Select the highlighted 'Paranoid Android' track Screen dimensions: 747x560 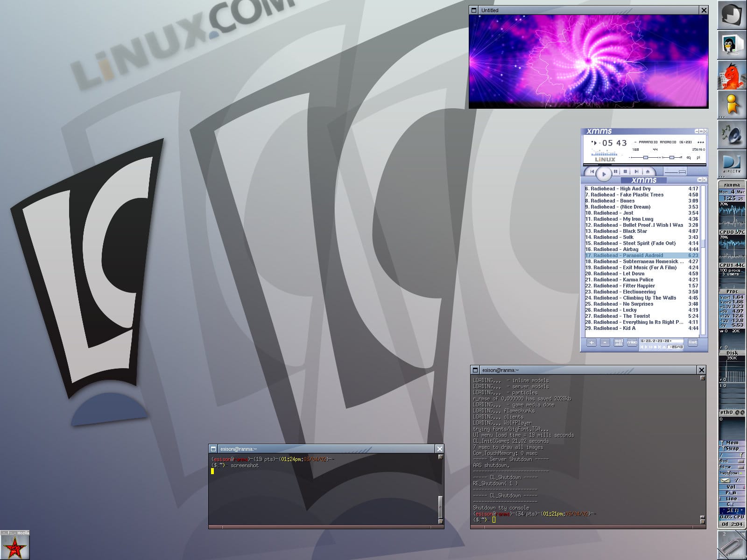coord(641,256)
